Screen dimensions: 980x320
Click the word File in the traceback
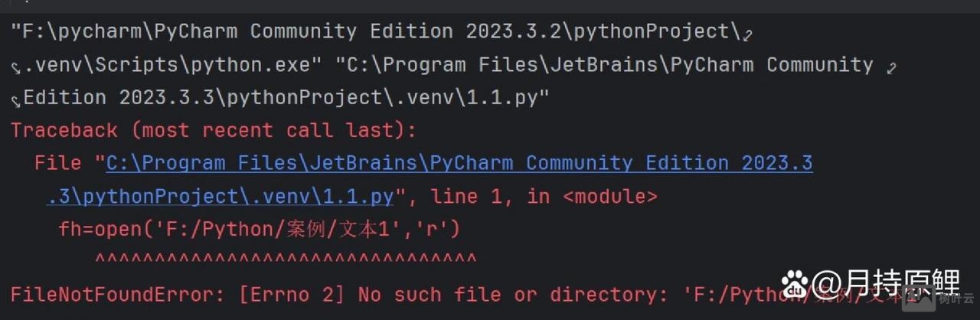pyautogui.click(x=58, y=163)
